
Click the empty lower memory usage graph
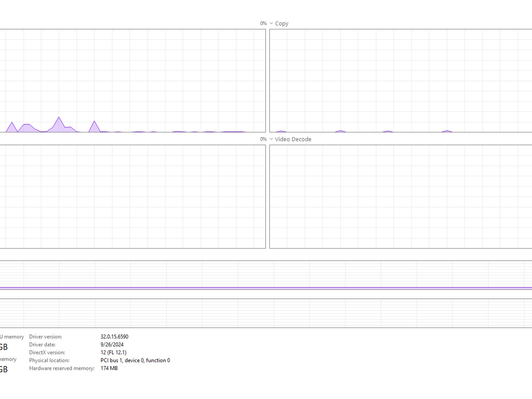(x=266, y=313)
